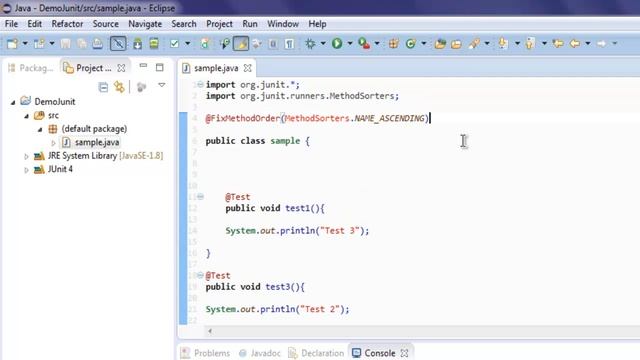
Task: Open the Refactor menu
Action: pos(67,24)
